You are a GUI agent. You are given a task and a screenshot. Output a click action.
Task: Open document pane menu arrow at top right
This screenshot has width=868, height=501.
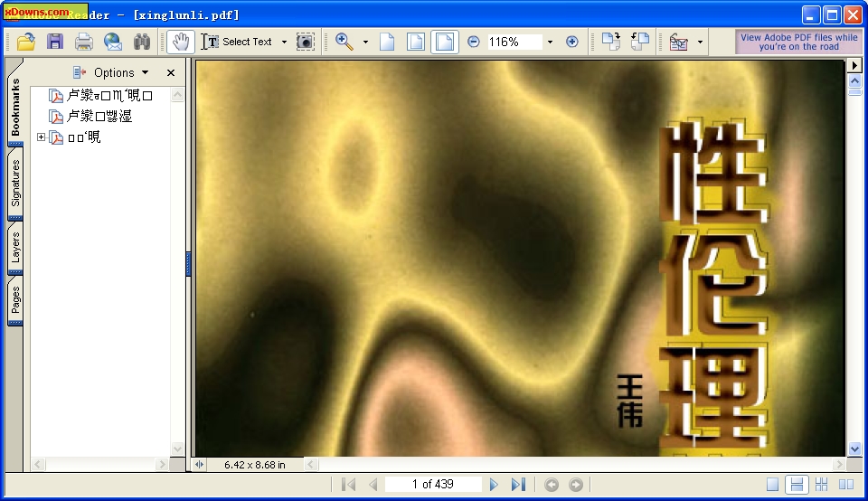[x=854, y=65]
